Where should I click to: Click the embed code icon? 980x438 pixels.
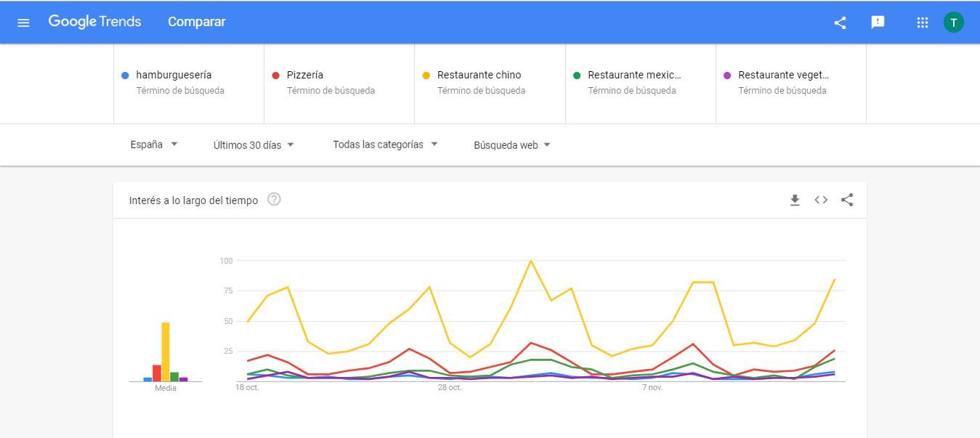point(821,200)
